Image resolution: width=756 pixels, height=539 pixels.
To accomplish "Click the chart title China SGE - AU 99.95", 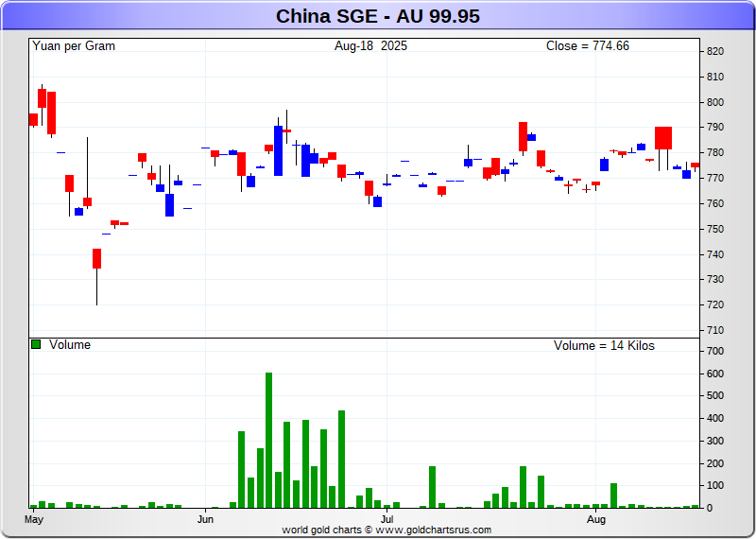I will (377, 16).
